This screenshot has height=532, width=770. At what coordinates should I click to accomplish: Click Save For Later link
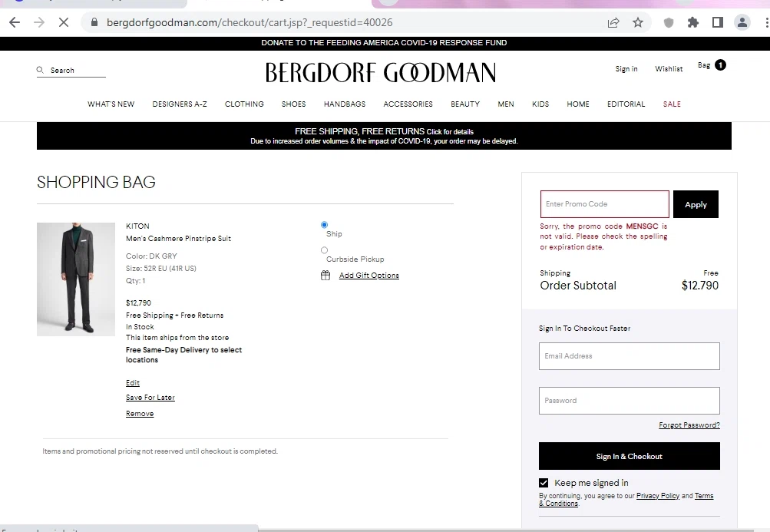coord(150,398)
